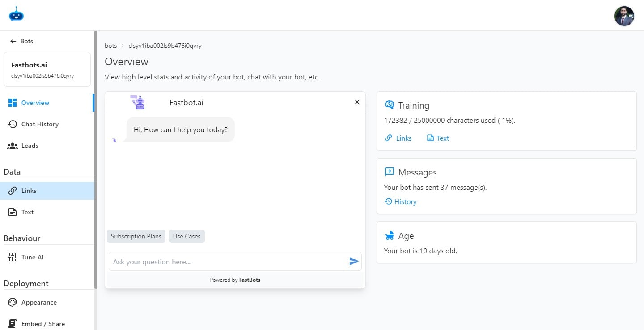Viewport: 644px width, 330px height.
Task: Click the Use Cases suggestion chip
Action: [186, 236]
